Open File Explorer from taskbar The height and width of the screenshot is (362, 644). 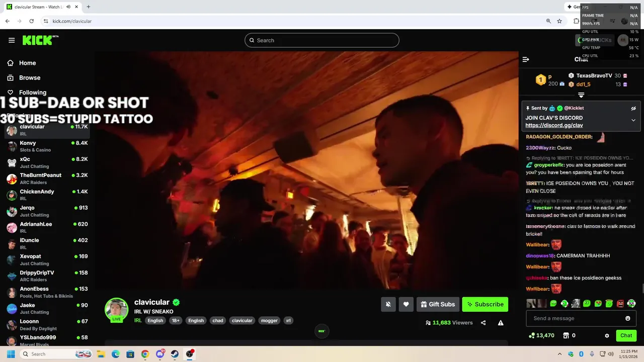(101, 354)
